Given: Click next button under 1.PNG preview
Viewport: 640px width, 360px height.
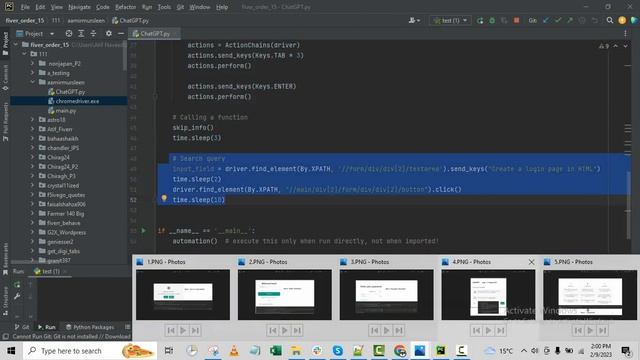Looking at the screenshot, I should click(x=195, y=330).
